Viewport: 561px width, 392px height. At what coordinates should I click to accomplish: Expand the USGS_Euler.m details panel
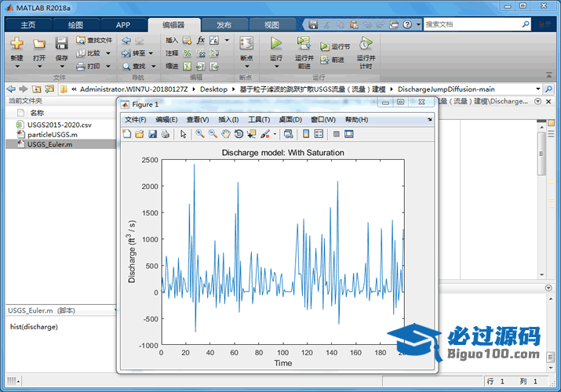tap(115, 310)
